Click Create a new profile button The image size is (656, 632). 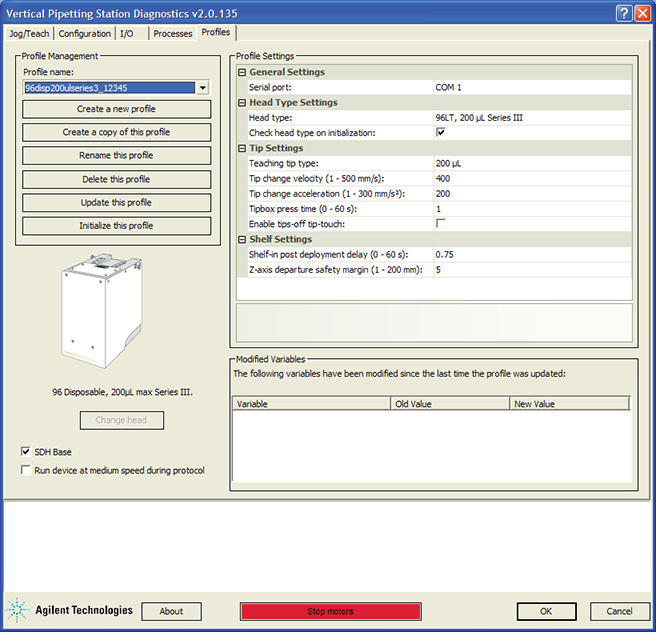pyautogui.click(x=116, y=109)
